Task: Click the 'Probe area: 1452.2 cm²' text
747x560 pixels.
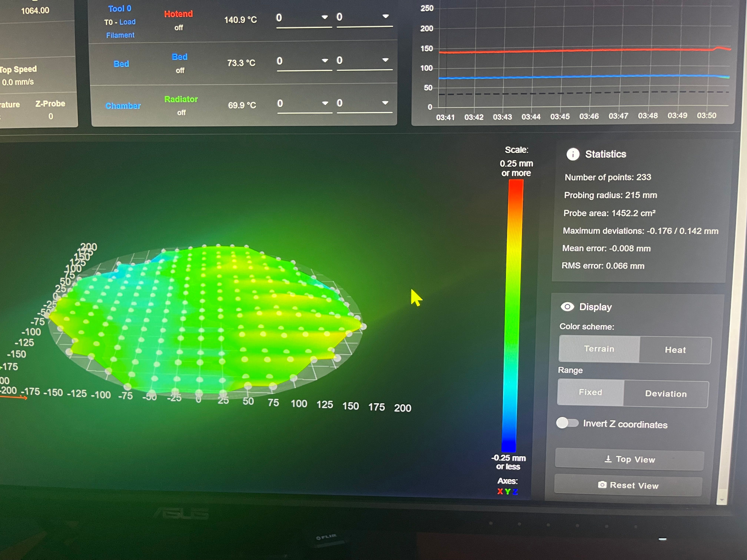Action: tap(610, 213)
